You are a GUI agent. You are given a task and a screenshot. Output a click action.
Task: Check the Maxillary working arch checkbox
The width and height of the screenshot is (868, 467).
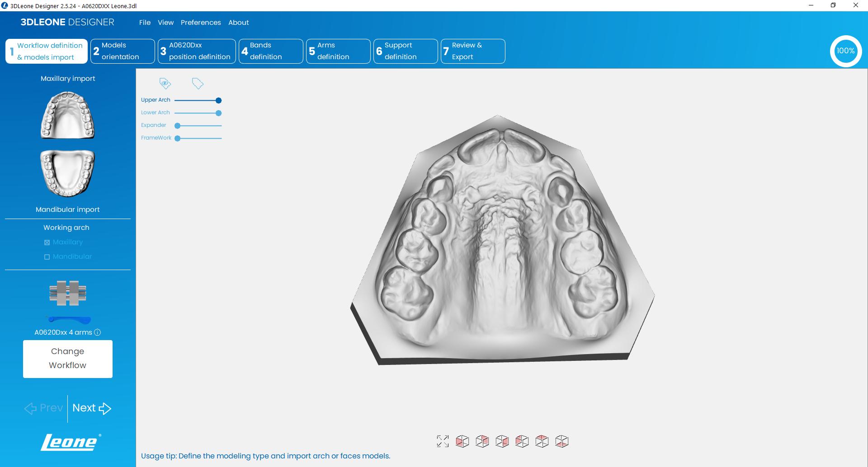click(47, 243)
